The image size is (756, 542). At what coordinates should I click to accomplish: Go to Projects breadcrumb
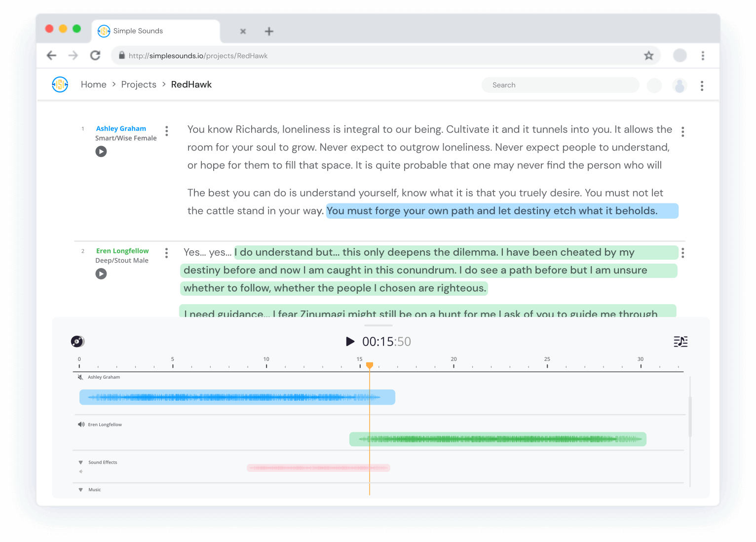pos(139,84)
